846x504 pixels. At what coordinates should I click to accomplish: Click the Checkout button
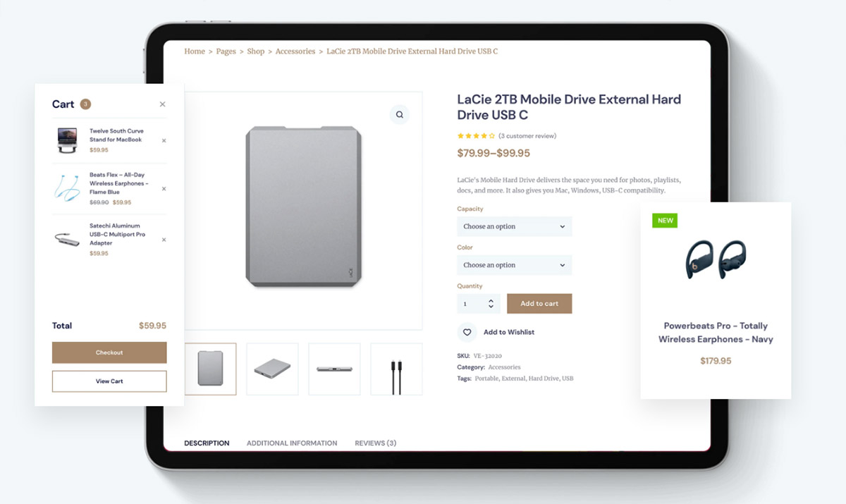(109, 352)
